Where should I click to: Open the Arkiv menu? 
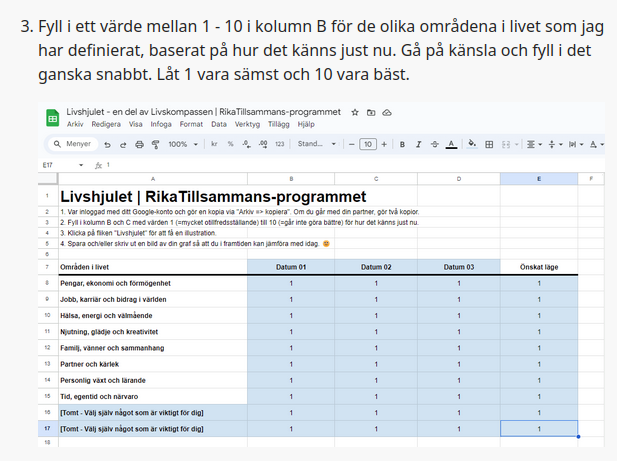click(x=75, y=124)
